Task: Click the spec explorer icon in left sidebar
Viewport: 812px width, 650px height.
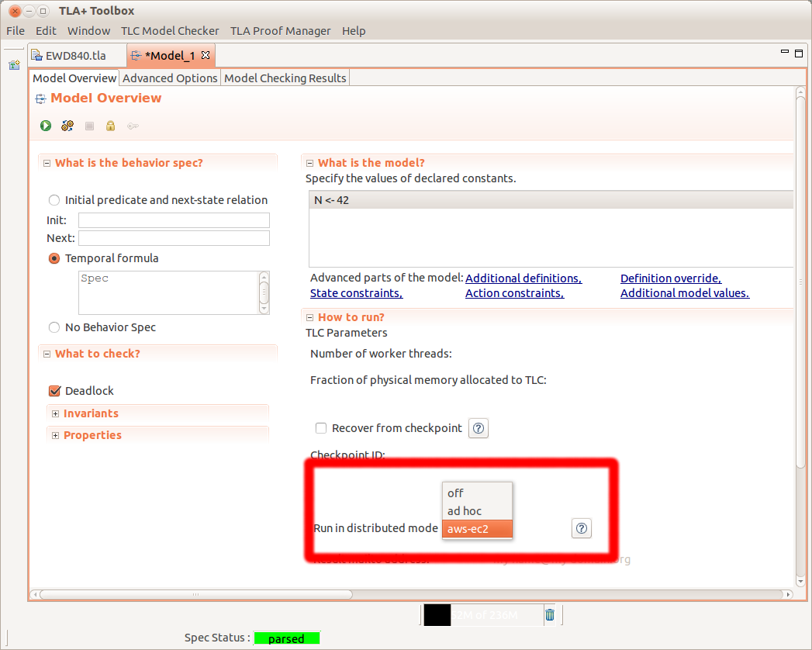Action: tap(14, 65)
